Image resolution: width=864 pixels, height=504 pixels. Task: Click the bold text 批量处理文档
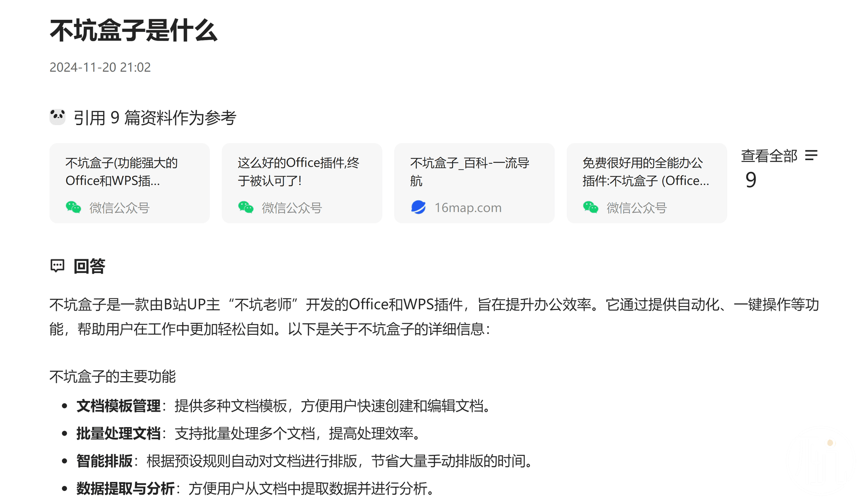pyautogui.click(x=118, y=433)
